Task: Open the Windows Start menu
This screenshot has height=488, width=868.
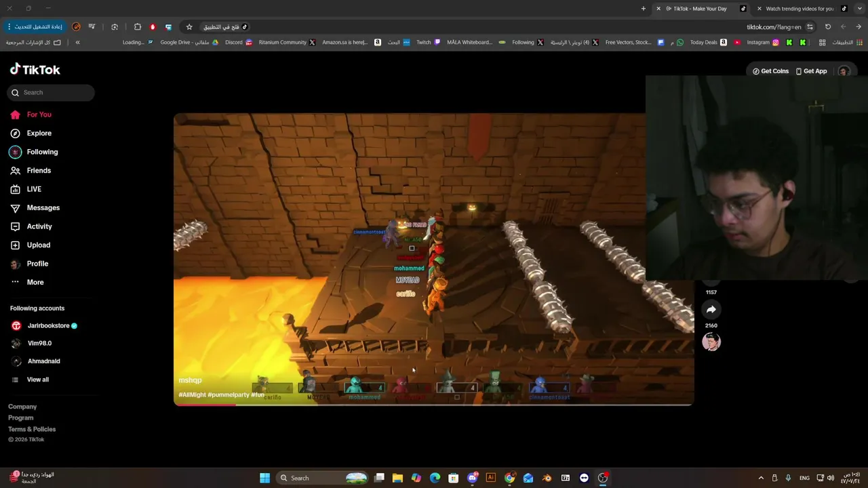Action: [x=264, y=478]
